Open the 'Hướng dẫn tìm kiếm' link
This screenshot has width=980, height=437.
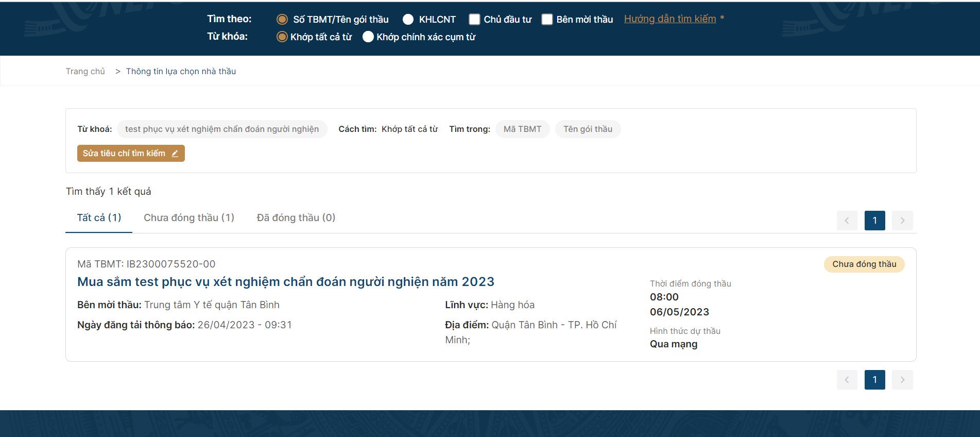669,19
